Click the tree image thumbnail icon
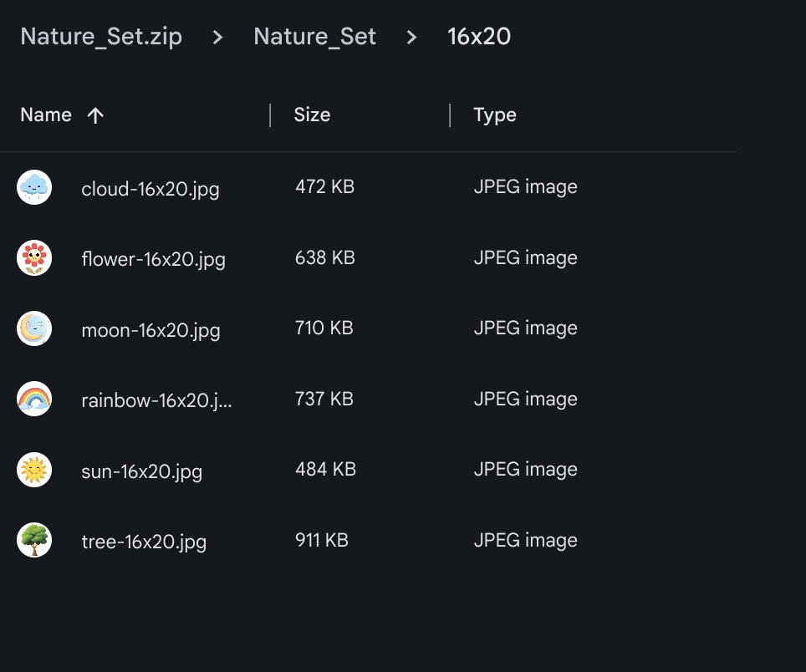This screenshot has width=806, height=672. point(34,541)
